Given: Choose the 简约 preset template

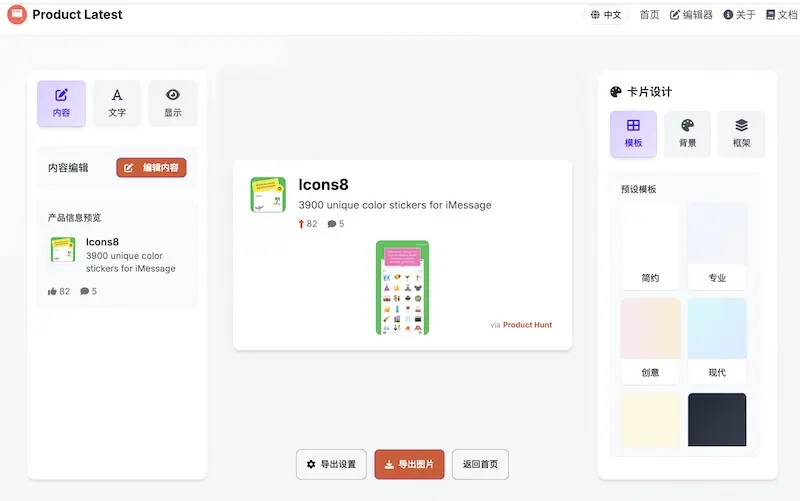Looking at the screenshot, I should click(650, 246).
